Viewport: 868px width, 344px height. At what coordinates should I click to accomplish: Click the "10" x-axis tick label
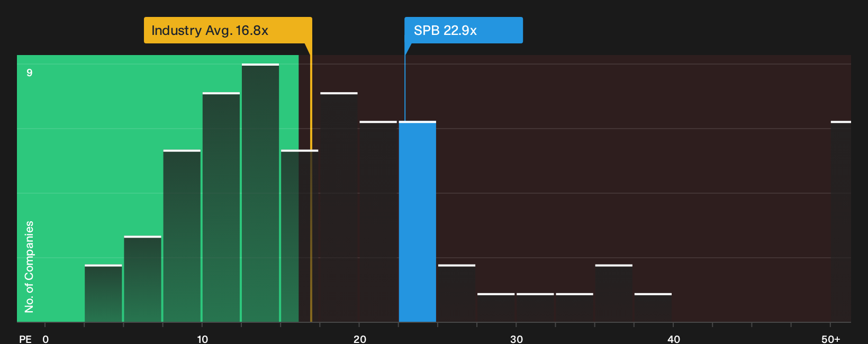pos(202,339)
